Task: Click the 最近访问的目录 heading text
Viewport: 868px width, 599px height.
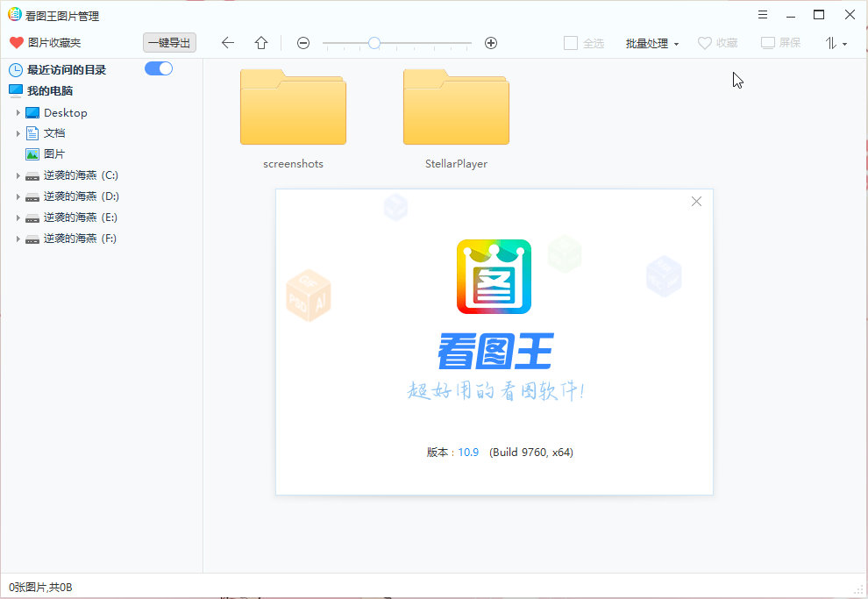Action: pos(67,70)
